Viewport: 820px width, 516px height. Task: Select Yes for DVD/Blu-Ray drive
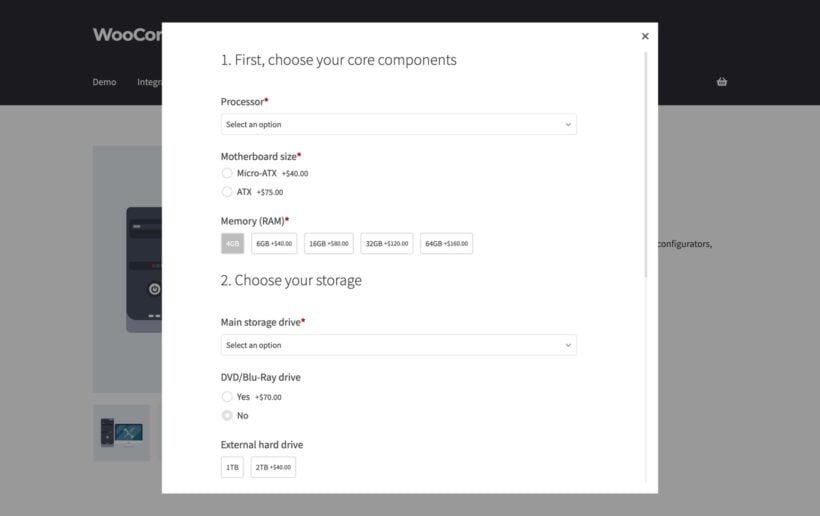point(226,397)
